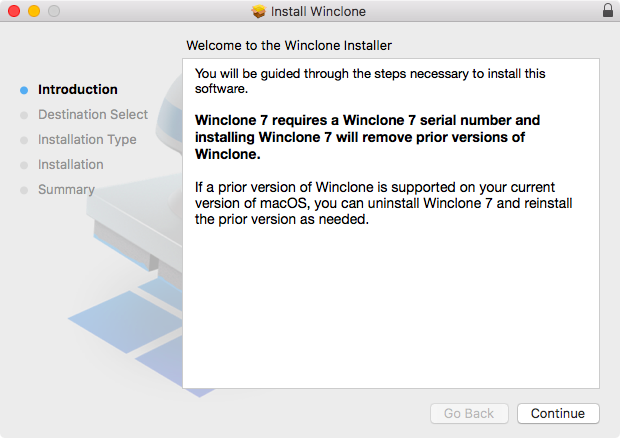Select the Destination Select step label
The height and width of the screenshot is (438, 620).
93,114
